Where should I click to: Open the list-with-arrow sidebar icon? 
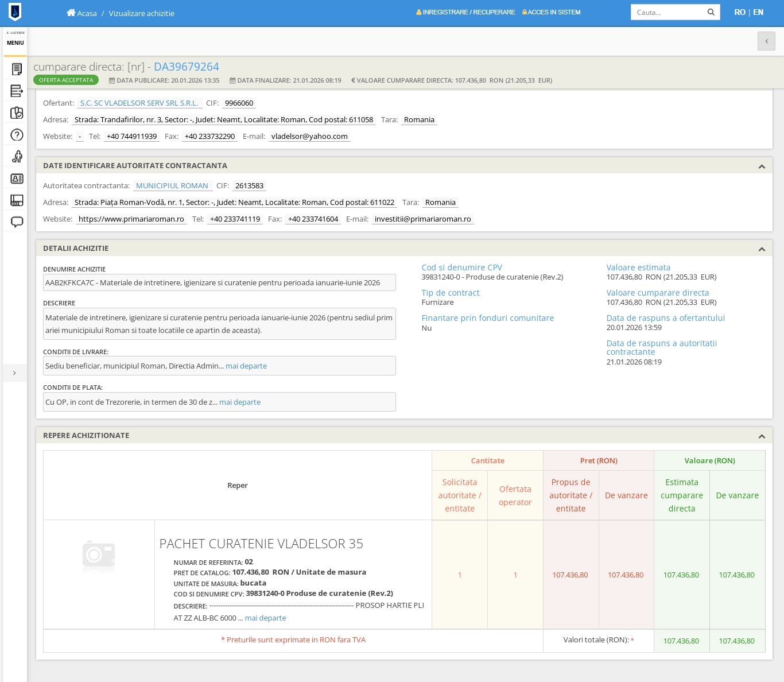click(x=17, y=91)
